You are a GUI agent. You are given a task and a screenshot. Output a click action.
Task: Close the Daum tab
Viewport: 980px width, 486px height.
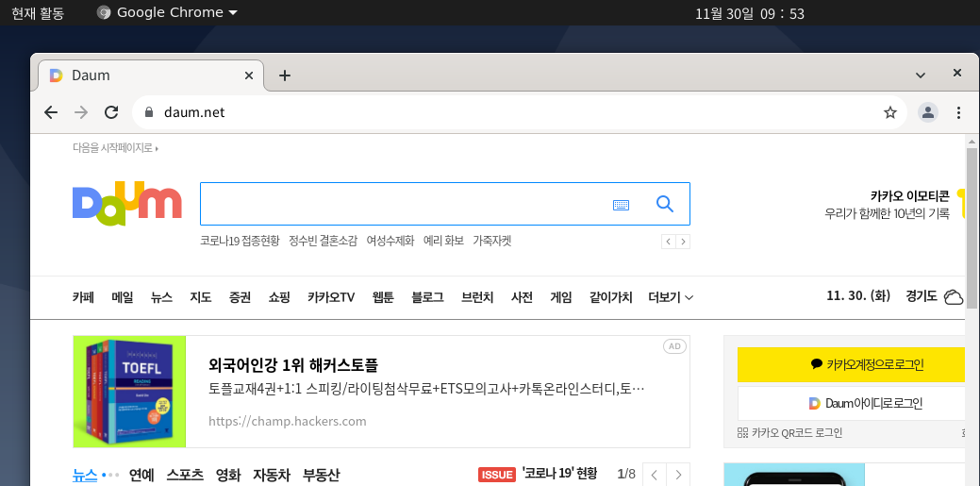click(249, 75)
